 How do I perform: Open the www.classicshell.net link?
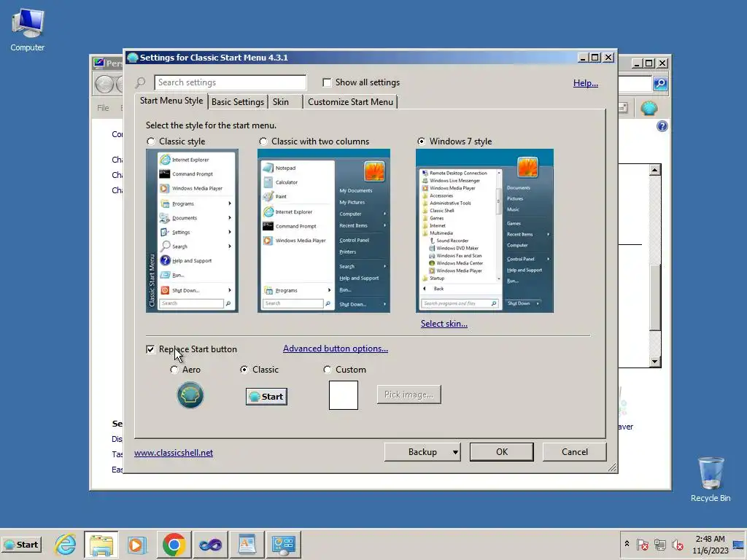point(174,453)
